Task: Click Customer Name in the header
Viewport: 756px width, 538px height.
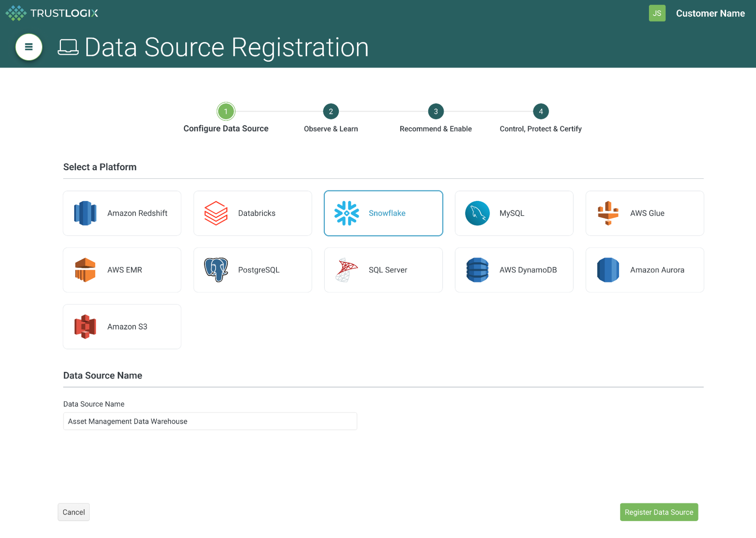Action: (710, 13)
